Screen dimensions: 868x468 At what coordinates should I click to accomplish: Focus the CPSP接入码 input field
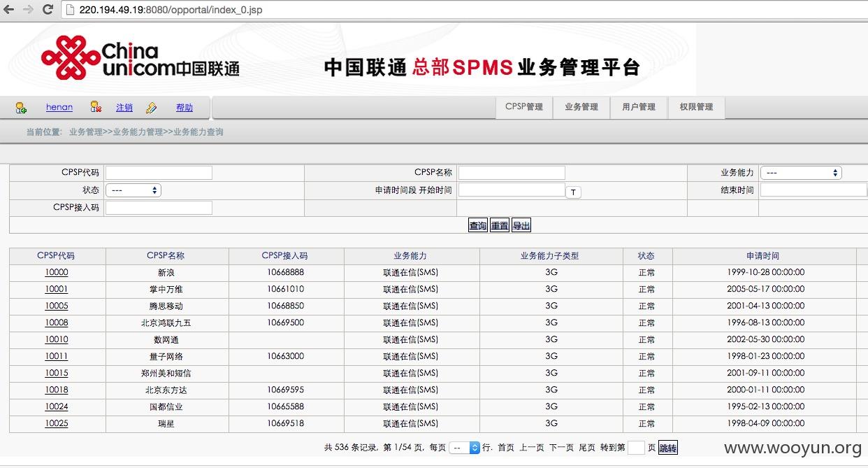click(159, 208)
